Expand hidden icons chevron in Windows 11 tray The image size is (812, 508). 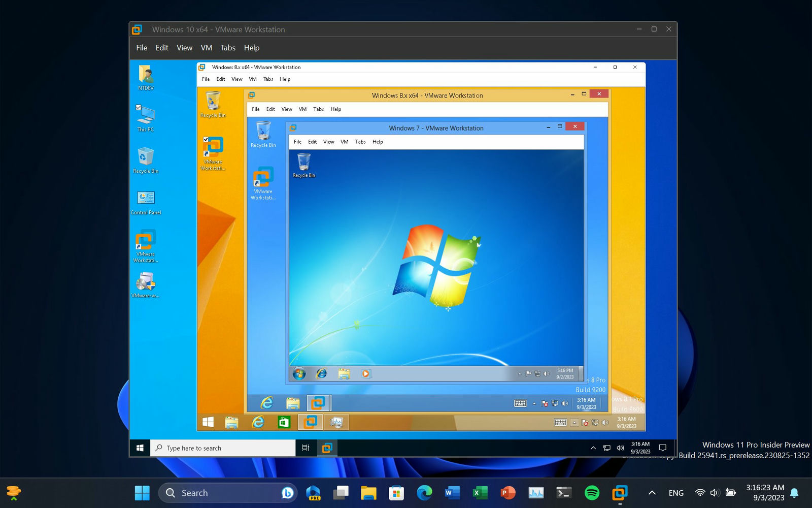[x=652, y=493]
